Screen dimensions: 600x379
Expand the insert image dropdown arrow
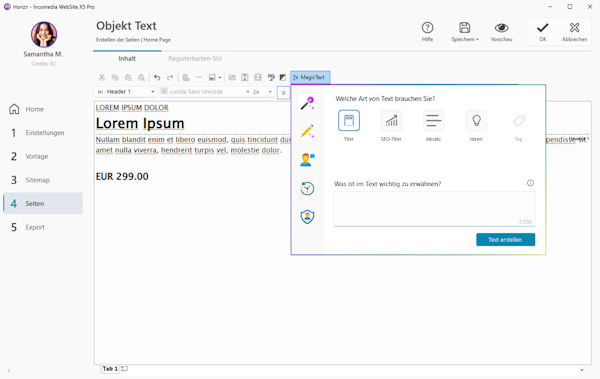[220, 78]
